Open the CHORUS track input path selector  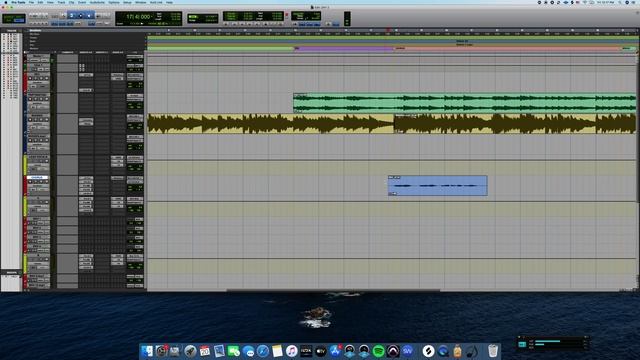click(x=135, y=178)
